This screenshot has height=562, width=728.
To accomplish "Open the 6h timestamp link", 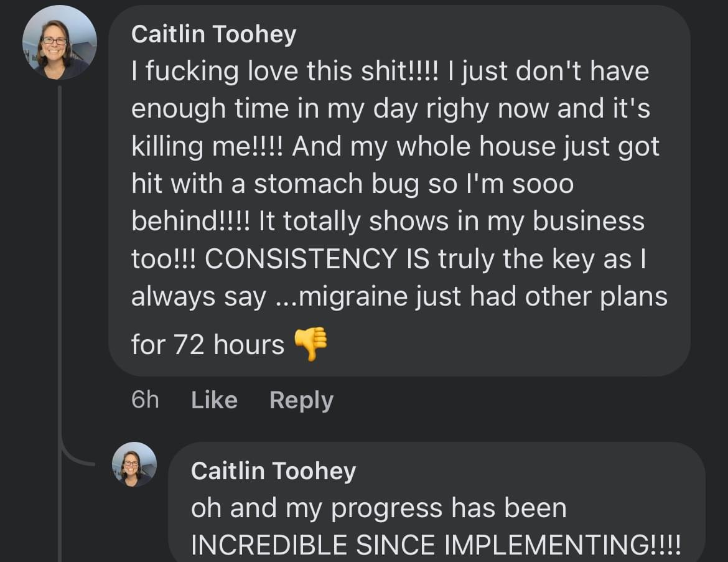I will click(x=145, y=400).
